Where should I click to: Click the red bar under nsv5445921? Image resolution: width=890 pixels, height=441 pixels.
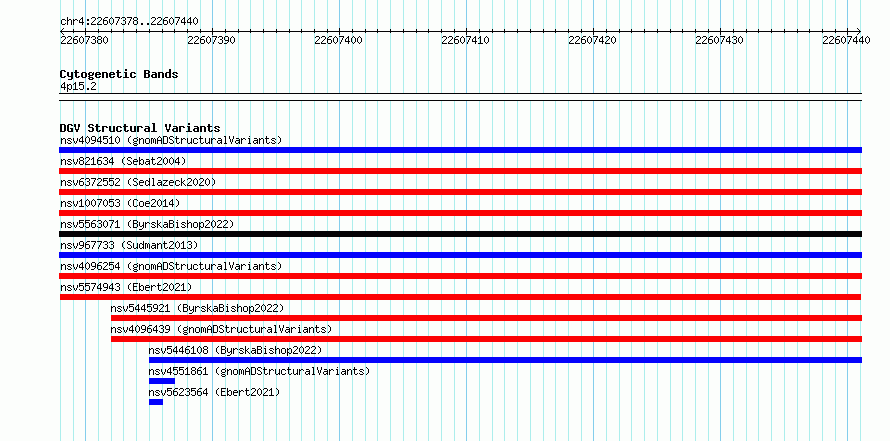(486, 318)
